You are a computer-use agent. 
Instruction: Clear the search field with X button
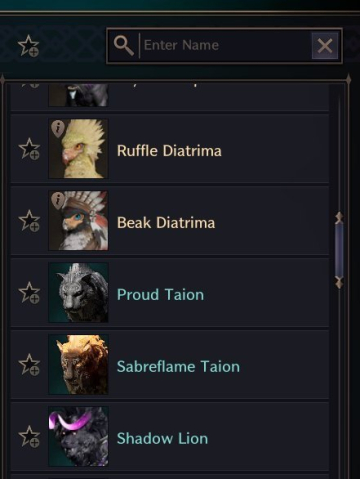[325, 46]
